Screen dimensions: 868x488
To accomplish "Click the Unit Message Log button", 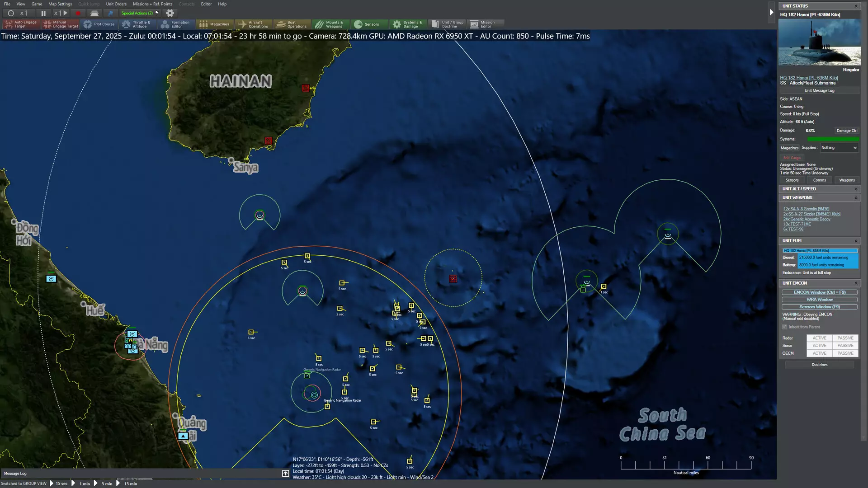I will pyautogui.click(x=819, y=91).
